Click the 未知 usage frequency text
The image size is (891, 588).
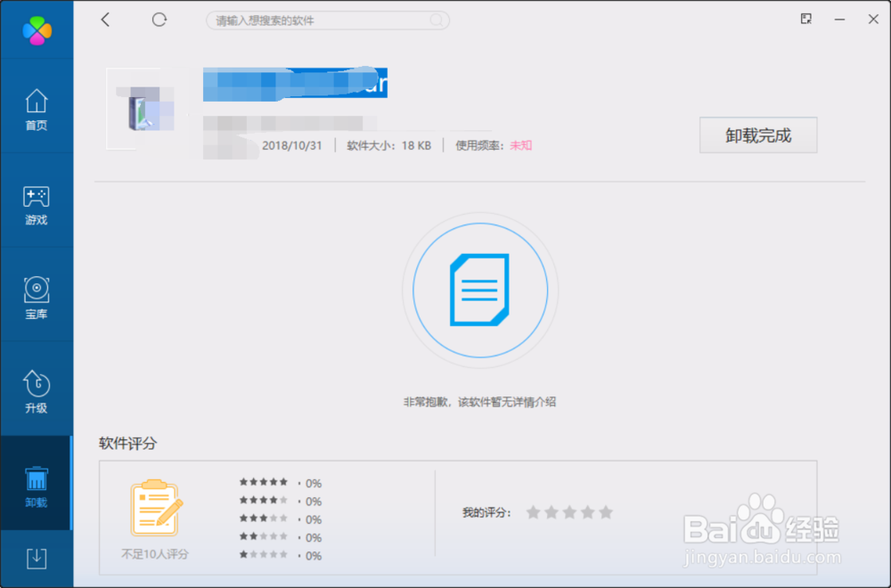pyautogui.click(x=520, y=145)
